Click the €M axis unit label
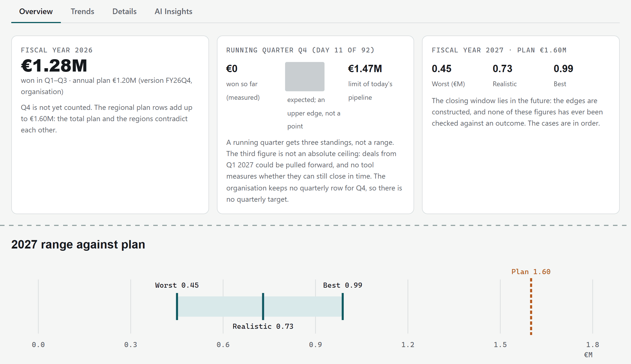 coord(588,355)
